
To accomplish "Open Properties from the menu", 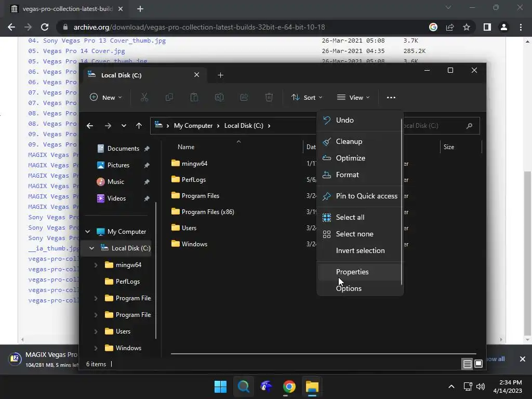I will [360, 272].
